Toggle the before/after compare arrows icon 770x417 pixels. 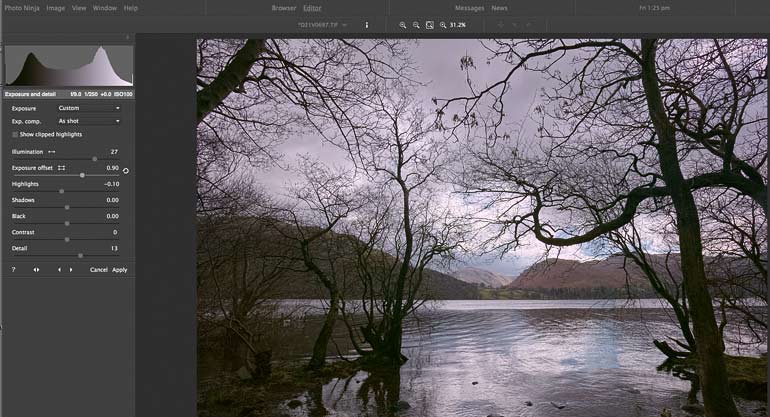(36, 270)
